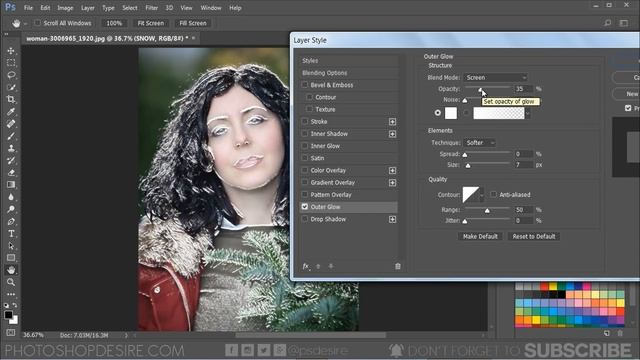
Task: Click the Size value field
Action: [x=524, y=165]
